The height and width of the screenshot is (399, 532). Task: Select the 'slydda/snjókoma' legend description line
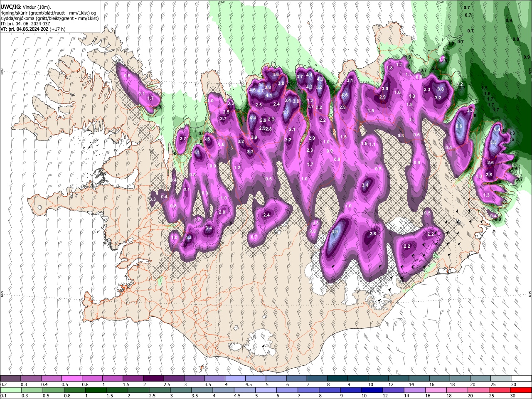[49, 18]
